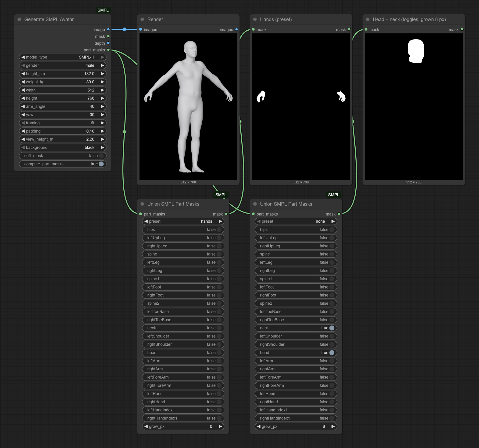Collapse the Hands (preset) node via its title dot

coord(255,19)
